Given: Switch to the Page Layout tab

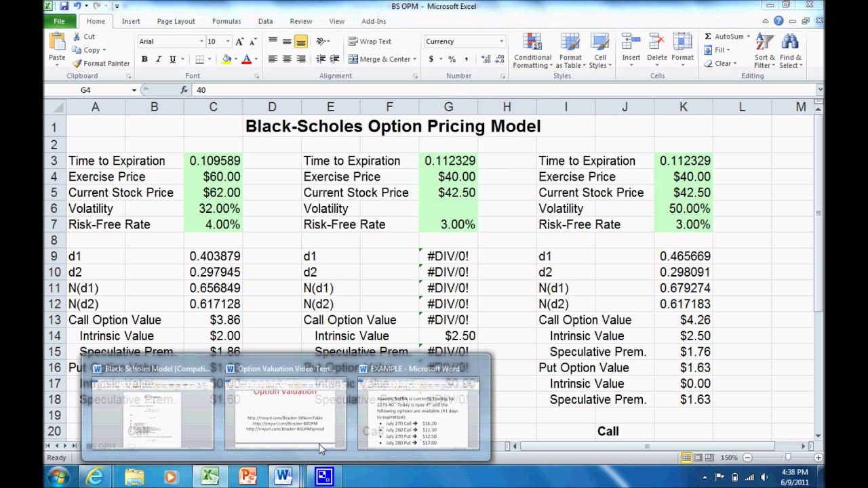Looking at the screenshot, I should [176, 21].
